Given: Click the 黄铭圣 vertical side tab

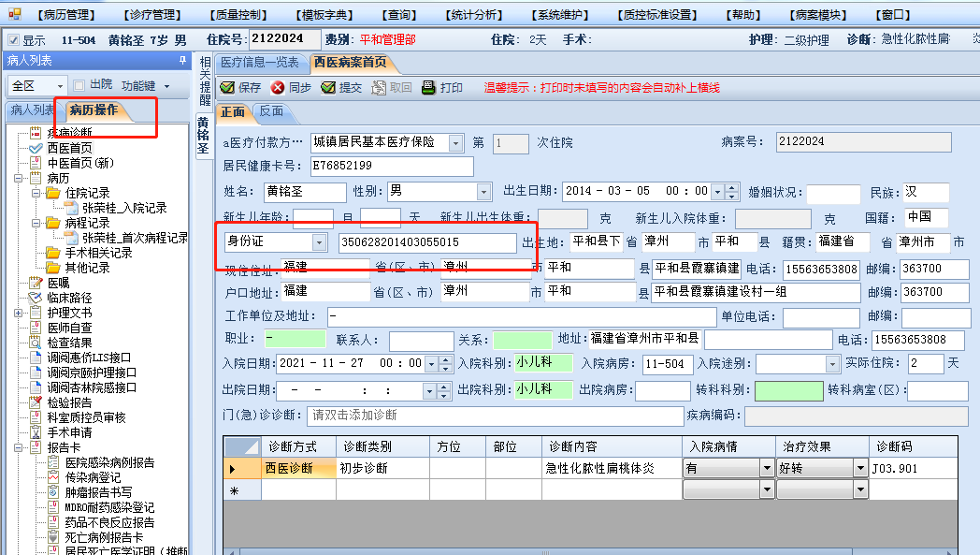Looking at the screenshot, I should [x=203, y=135].
